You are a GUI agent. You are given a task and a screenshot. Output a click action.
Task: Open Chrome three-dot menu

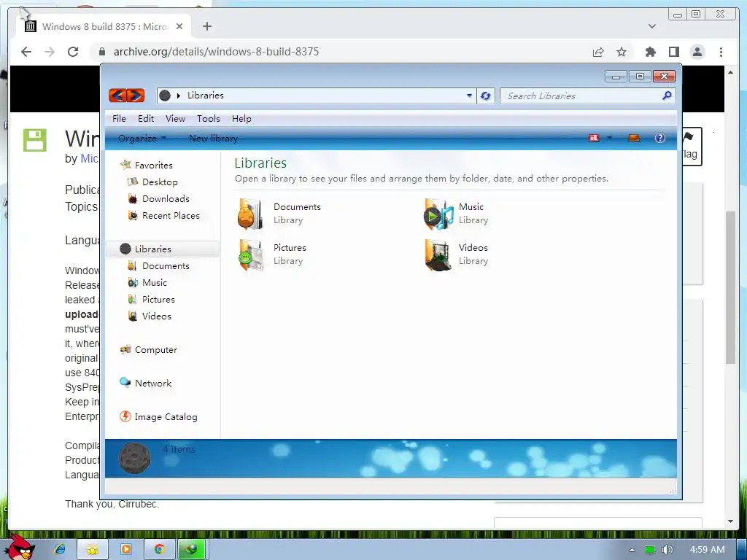(x=721, y=52)
